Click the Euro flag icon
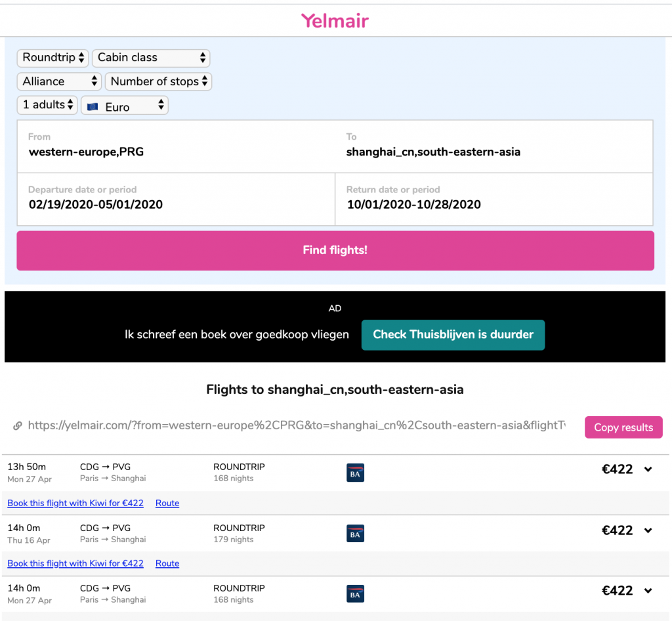672x621 pixels. 93,107
